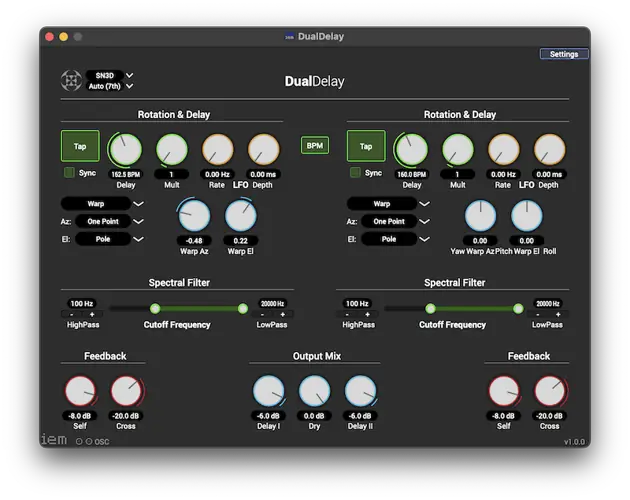Open the Settings button at top right
Image resolution: width=630 pixels, height=500 pixels.
(x=564, y=54)
